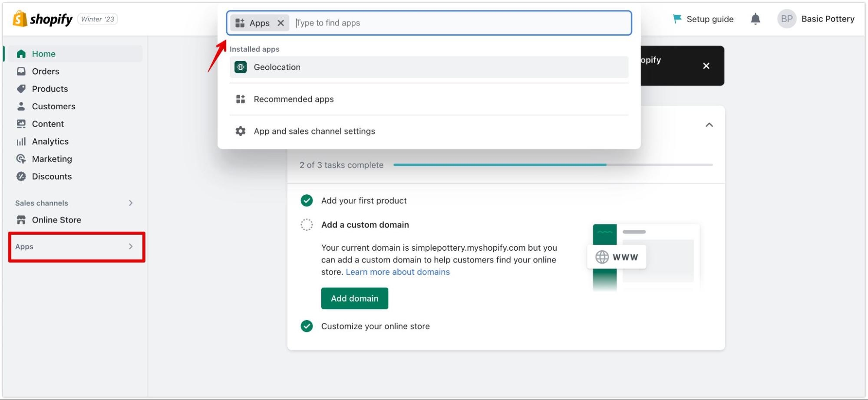Open notifications bell icon

[x=755, y=19]
